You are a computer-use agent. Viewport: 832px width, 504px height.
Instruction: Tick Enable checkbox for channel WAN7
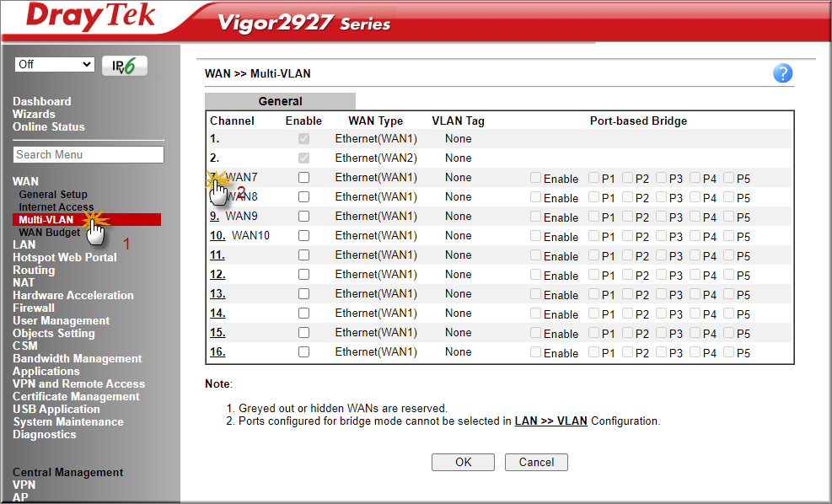(x=303, y=178)
